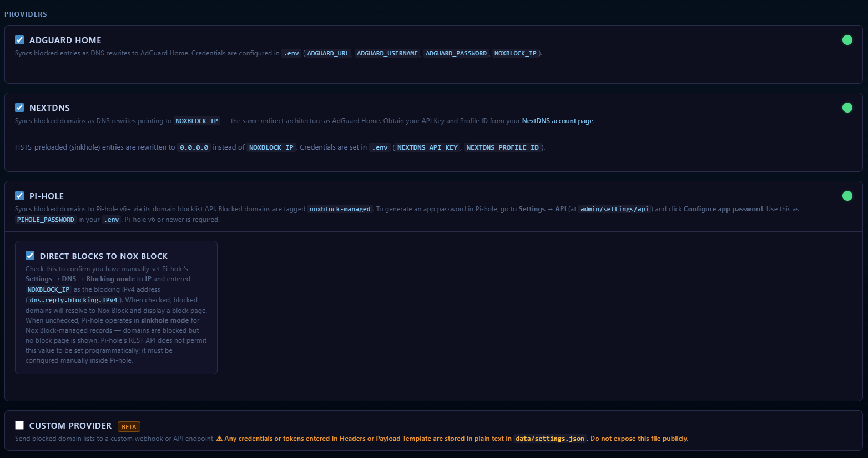The width and height of the screenshot is (868, 458).
Task: Click the NEXTDNS_PROFILE_ID variable chip
Action: click(x=502, y=147)
